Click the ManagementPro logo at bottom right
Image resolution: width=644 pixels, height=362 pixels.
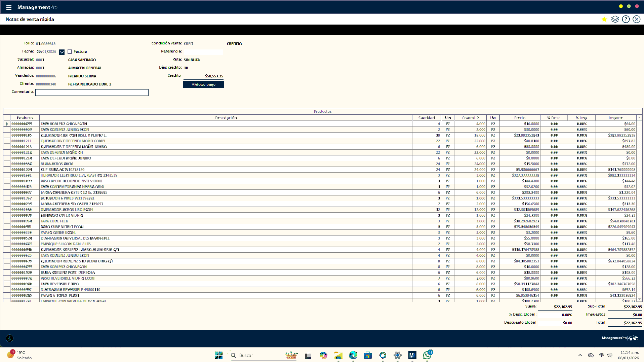click(619, 338)
